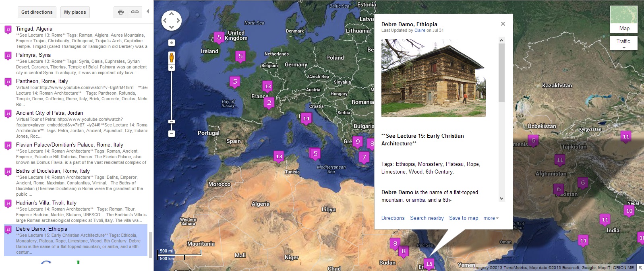This screenshot has width=644, height=271.
Task: Click the show my location button
Action: [172, 43]
